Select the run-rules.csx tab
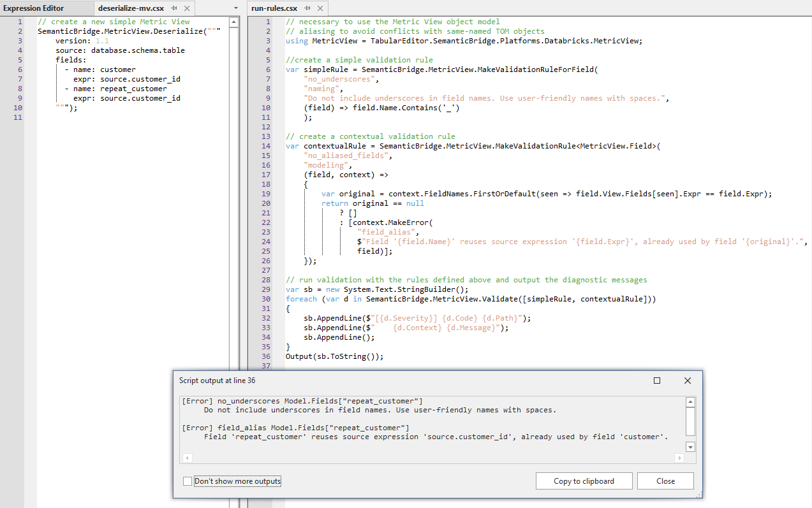Viewport: 812px width, 508px height. click(275, 8)
